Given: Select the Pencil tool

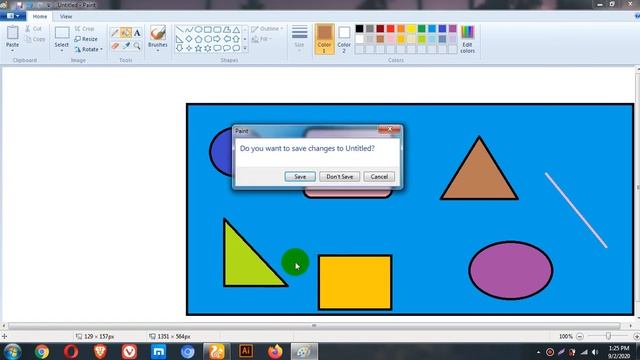Looking at the screenshot, I should (115, 33).
